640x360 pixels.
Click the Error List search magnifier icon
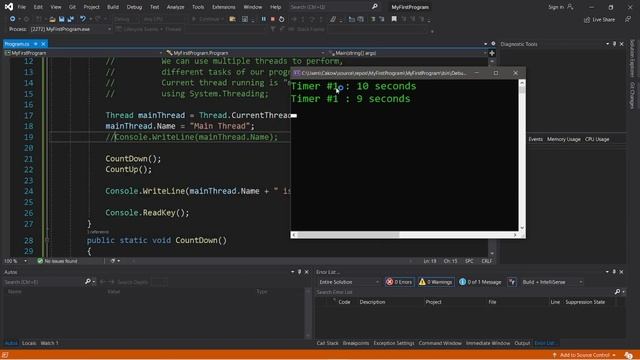[x=618, y=292]
